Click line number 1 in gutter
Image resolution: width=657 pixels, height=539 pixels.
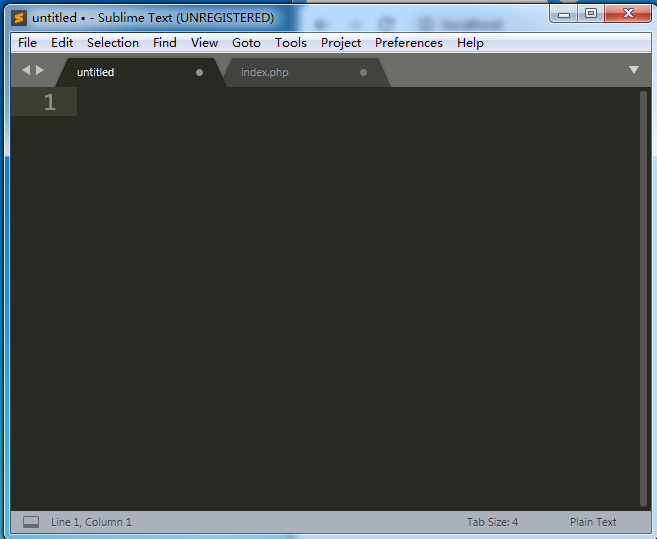(49, 102)
